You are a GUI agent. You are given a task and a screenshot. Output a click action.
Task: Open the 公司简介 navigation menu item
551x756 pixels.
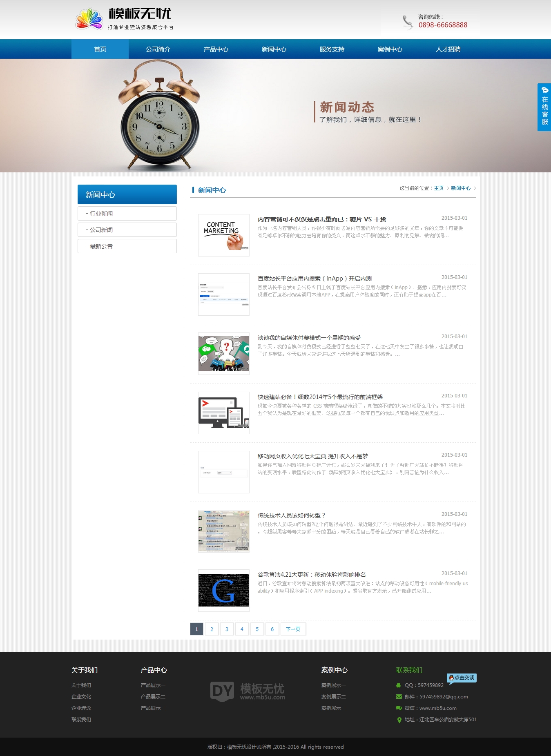[x=158, y=49]
